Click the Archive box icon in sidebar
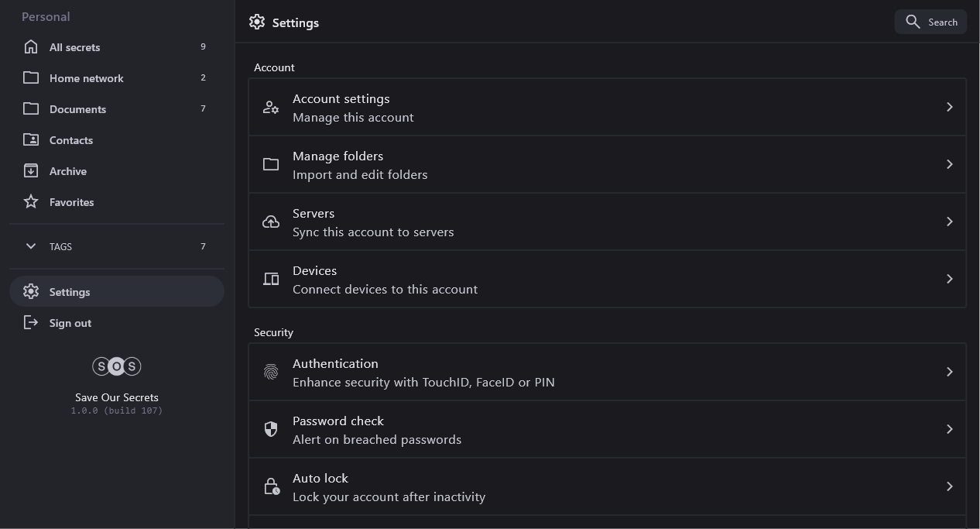The width and height of the screenshot is (980, 529). pyautogui.click(x=31, y=171)
